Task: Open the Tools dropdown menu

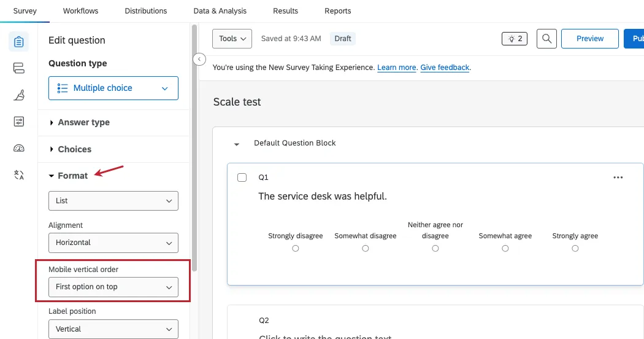Action: click(x=232, y=39)
